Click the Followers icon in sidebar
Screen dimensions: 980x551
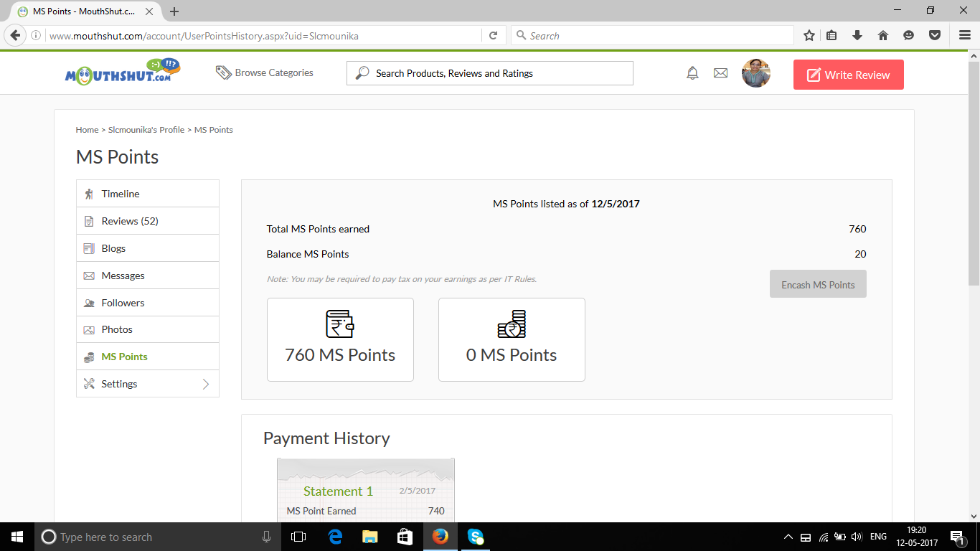[89, 303]
